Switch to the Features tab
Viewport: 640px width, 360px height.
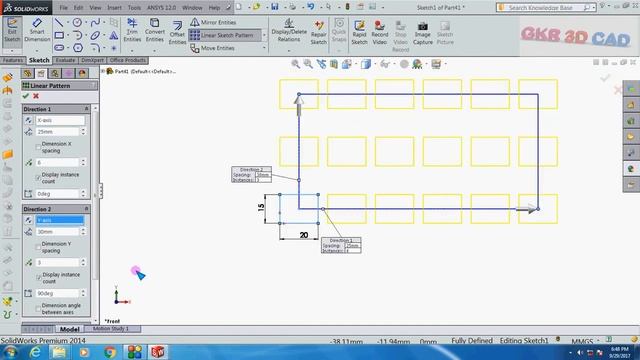pos(13,60)
